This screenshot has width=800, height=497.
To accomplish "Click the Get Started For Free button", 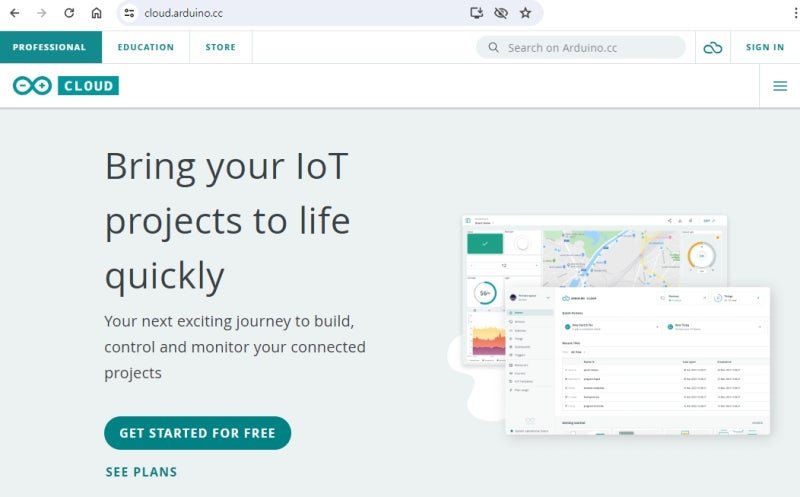I will (x=197, y=433).
